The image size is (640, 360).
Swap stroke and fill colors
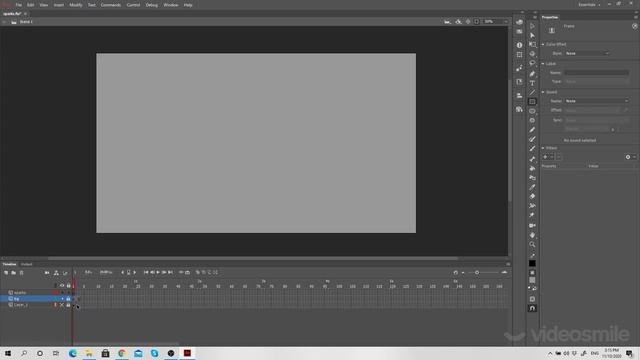click(x=534, y=288)
